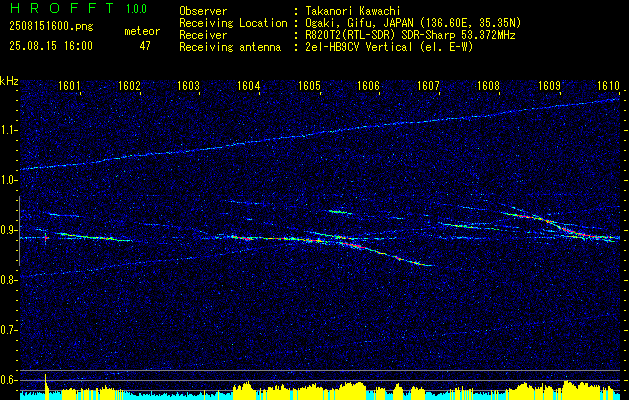Click the 0.6 kHz axis label
The height and width of the screenshot is (400, 629).
(x=8, y=380)
